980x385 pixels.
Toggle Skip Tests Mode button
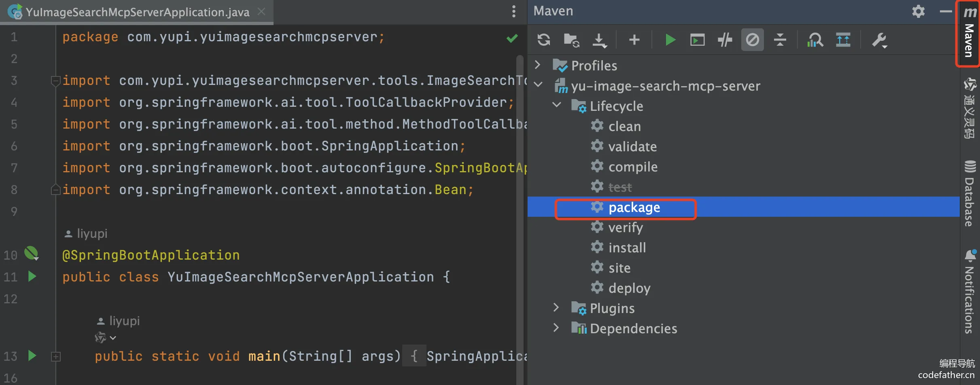[x=752, y=40]
